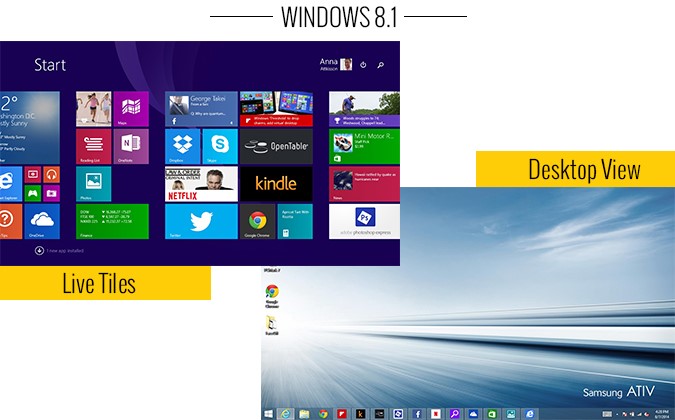
Task: Open the OneNote tile
Action: (x=131, y=146)
